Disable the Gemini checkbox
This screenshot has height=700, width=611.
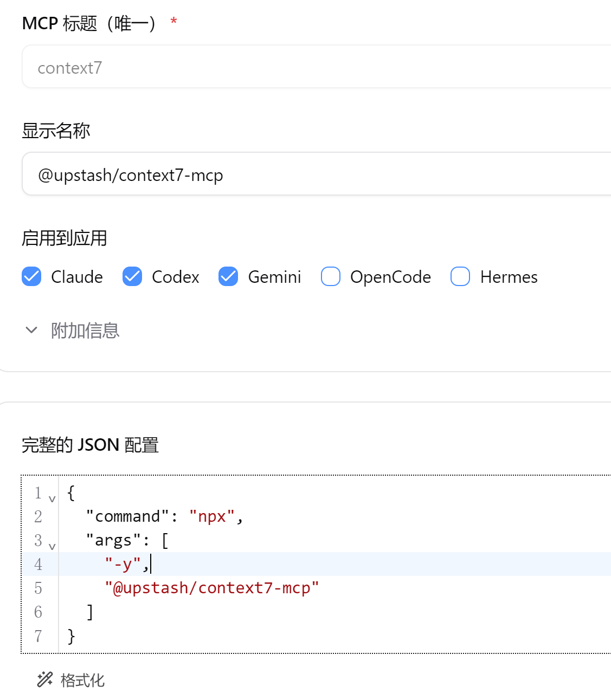228,276
